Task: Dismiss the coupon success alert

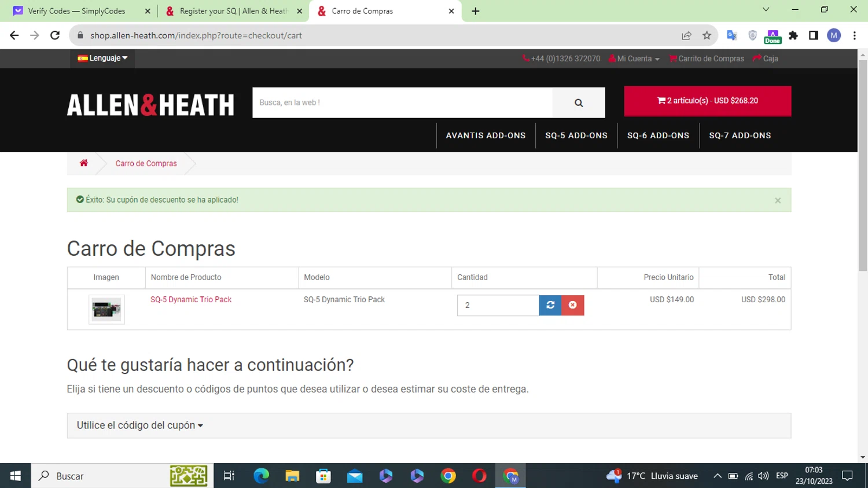Action: pos(778,200)
